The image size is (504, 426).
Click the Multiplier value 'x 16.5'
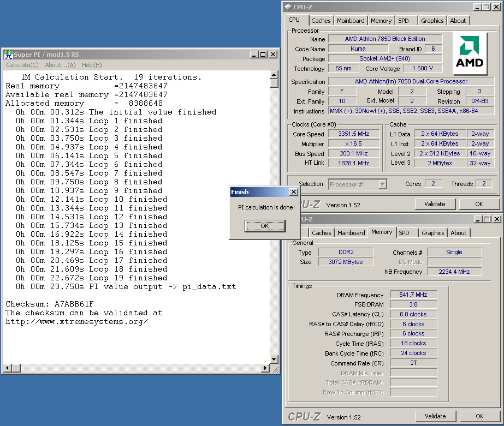click(354, 144)
